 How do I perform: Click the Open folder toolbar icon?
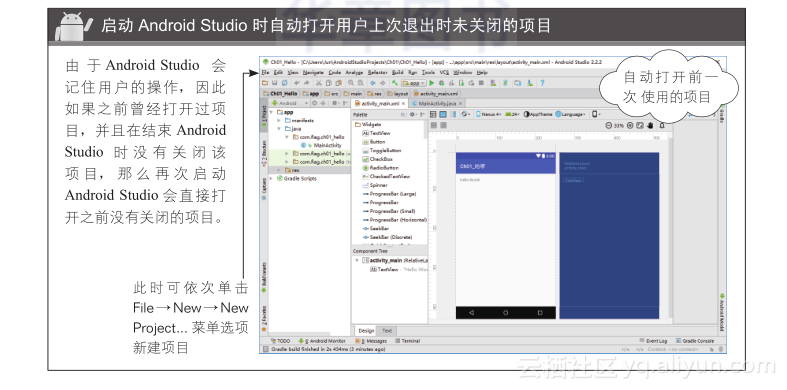pos(265,83)
